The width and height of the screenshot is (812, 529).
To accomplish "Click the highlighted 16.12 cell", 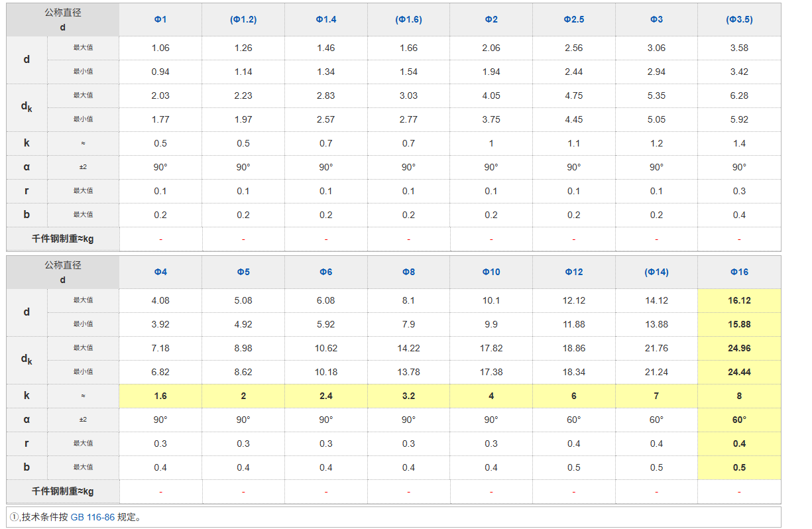I will tap(739, 300).
